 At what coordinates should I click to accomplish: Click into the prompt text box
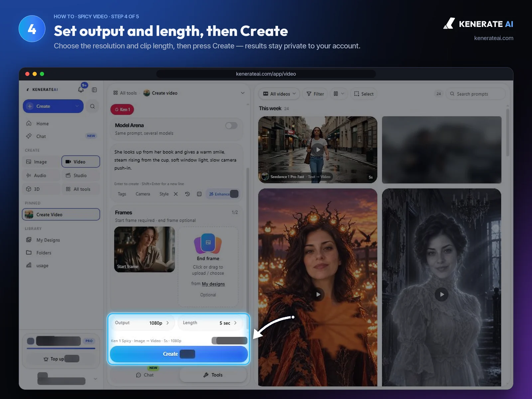[x=176, y=160]
